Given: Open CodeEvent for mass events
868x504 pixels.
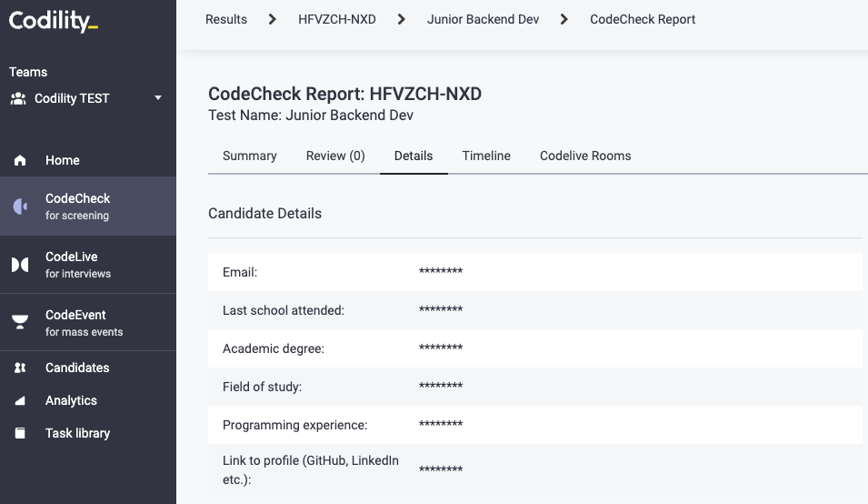Looking at the screenshot, I should click(88, 322).
